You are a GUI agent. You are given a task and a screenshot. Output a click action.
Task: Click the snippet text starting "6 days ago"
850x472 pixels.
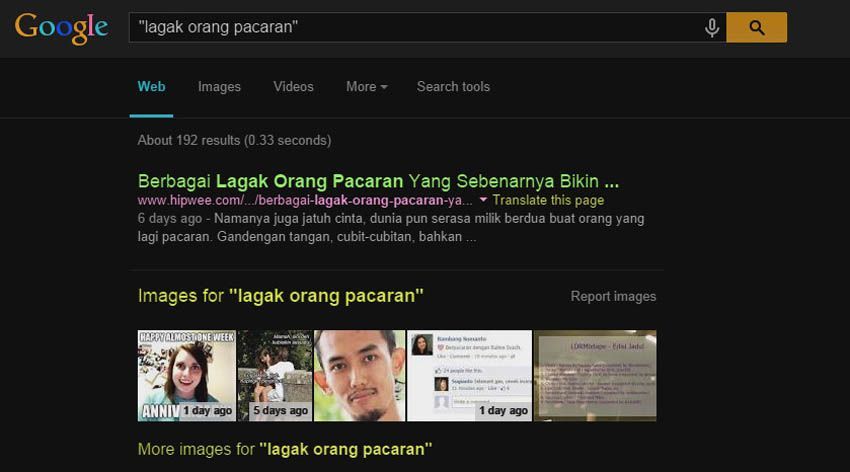click(391, 228)
